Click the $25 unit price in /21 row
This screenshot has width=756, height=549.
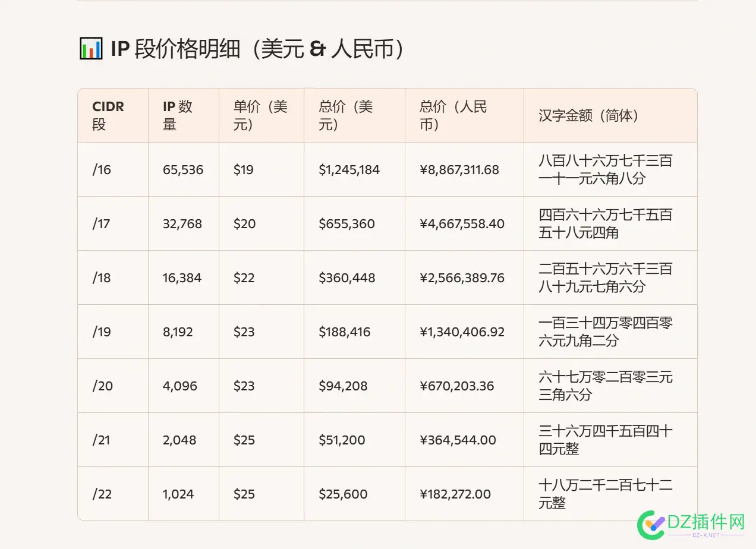pos(242,440)
